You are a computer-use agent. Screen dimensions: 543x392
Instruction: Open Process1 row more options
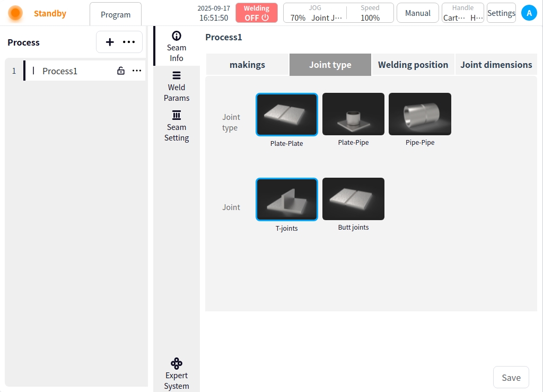point(137,71)
